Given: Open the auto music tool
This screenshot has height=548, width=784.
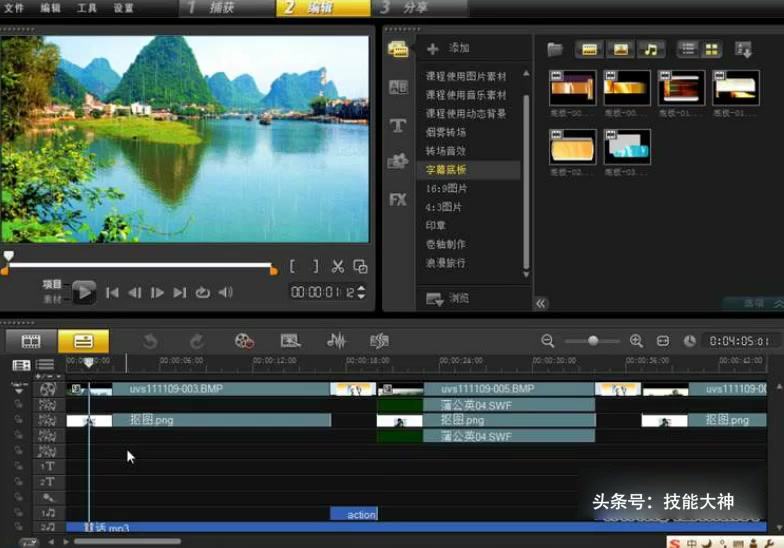Looking at the screenshot, I should pyautogui.click(x=379, y=341).
